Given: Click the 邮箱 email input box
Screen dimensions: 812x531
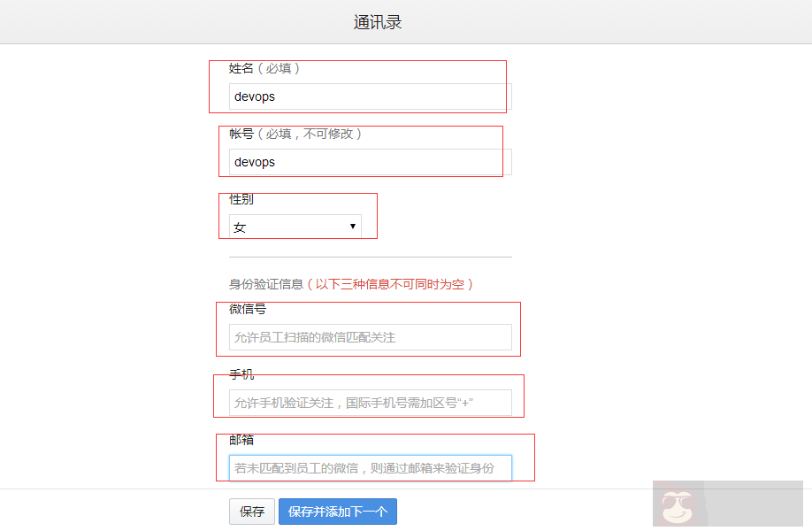Looking at the screenshot, I should pos(371,467).
